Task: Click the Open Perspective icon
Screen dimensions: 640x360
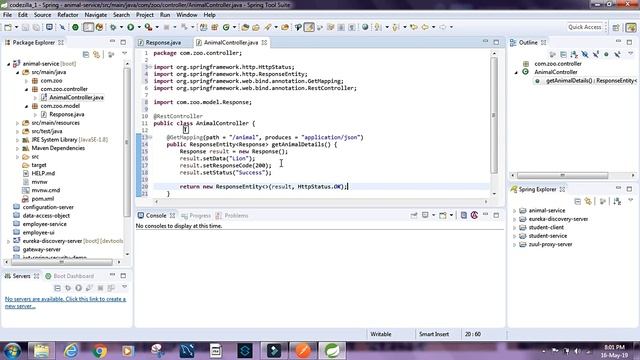Action: click(616, 27)
